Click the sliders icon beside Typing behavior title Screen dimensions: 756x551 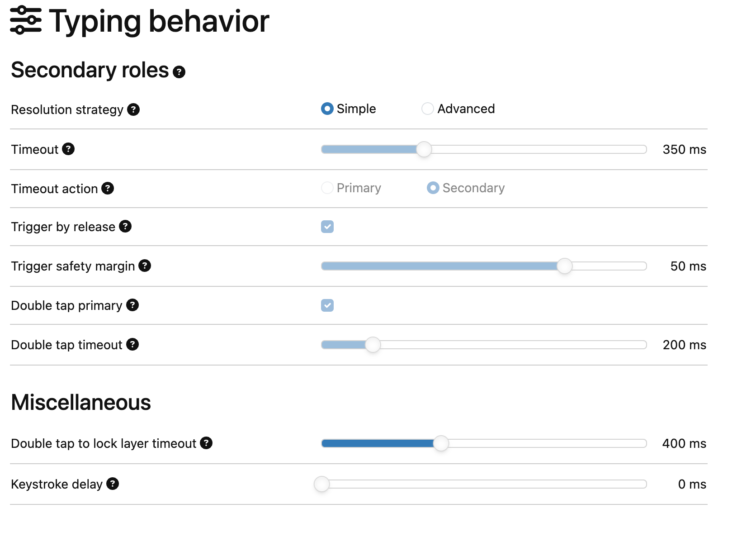tap(26, 20)
